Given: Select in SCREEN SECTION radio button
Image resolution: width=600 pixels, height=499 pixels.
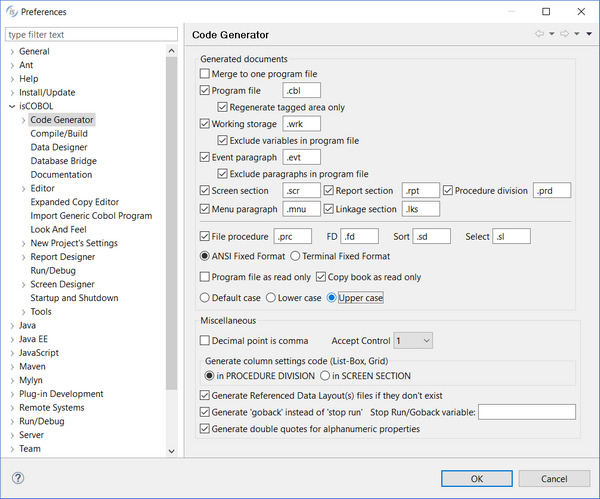Looking at the screenshot, I should 324,376.
